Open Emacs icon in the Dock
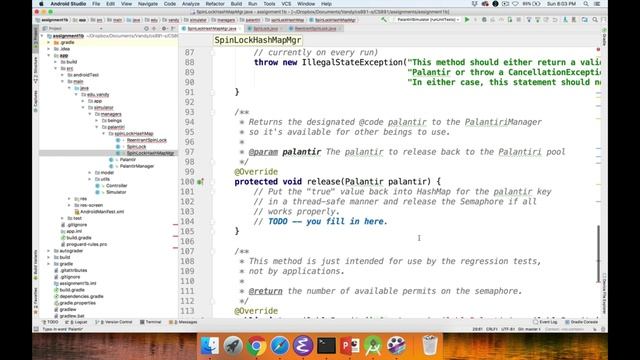640x360 pixels. (303, 345)
